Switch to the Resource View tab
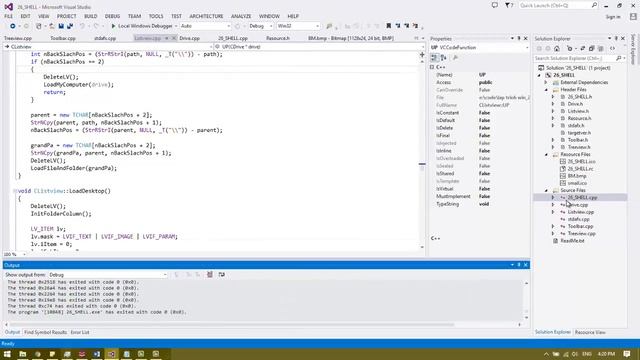 click(x=590, y=332)
